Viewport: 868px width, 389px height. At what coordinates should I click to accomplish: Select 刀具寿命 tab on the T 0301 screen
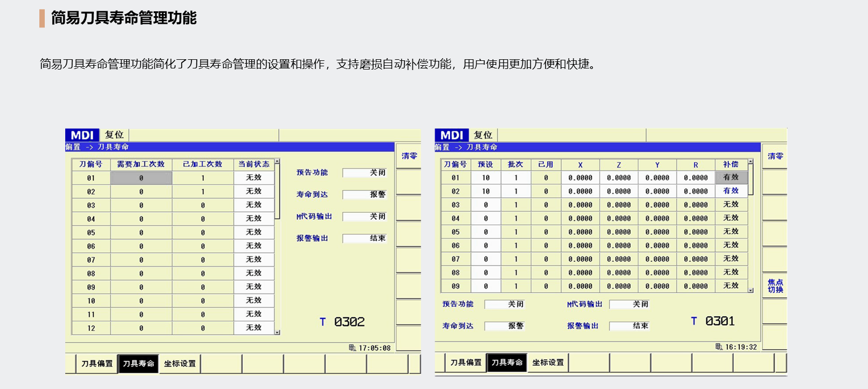click(507, 363)
